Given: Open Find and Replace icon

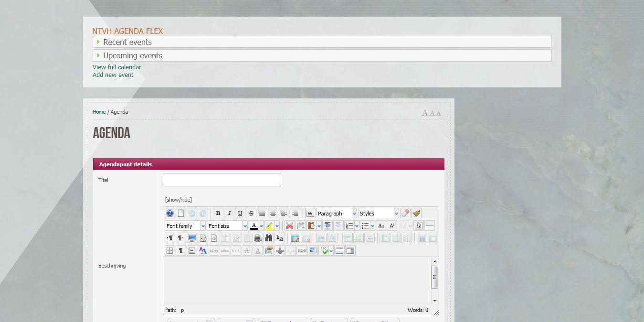Looking at the screenshot, I should click(280, 238).
